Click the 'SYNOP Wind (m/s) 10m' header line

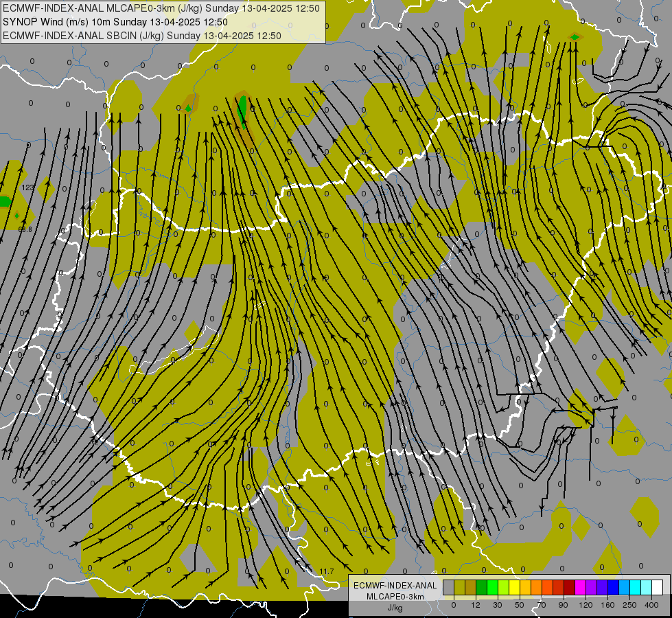pyautogui.click(x=115, y=22)
